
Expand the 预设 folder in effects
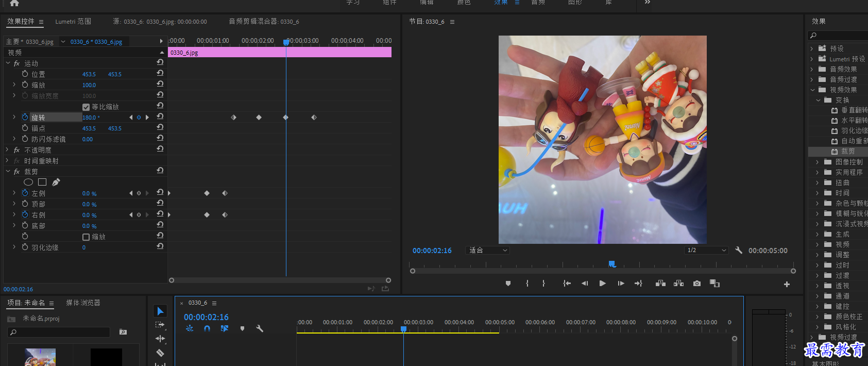[x=812, y=48]
